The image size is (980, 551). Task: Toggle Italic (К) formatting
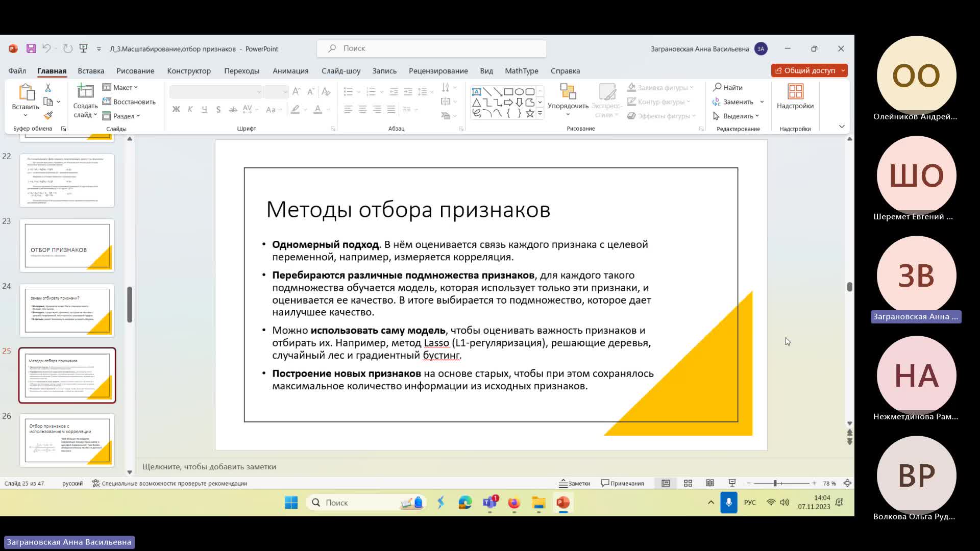pos(190,109)
